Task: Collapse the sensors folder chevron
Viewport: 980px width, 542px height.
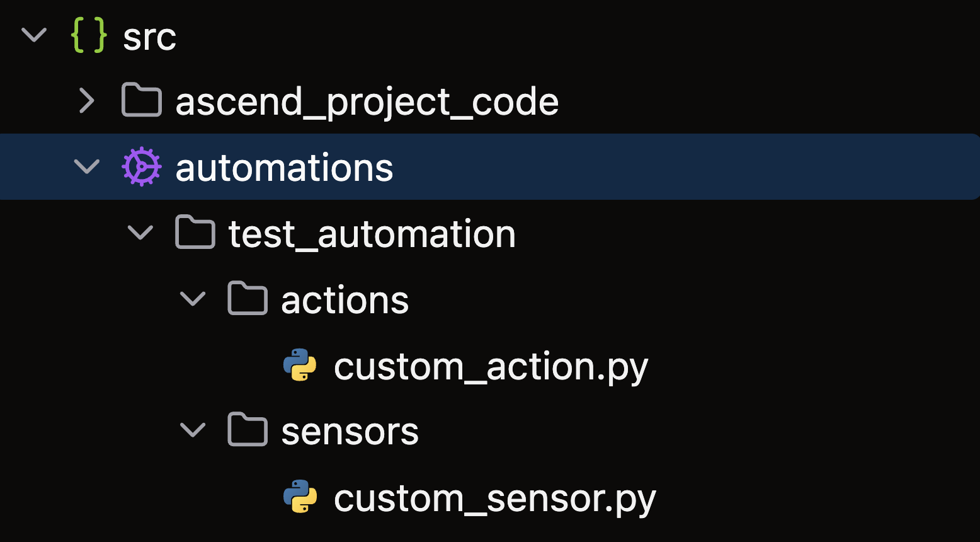Action: [193, 430]
